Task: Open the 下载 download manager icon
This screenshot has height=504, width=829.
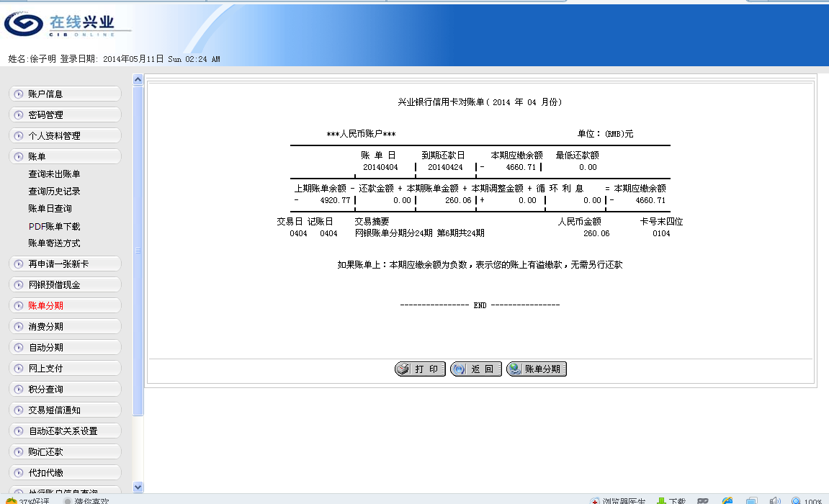Action: pos(661,501)
